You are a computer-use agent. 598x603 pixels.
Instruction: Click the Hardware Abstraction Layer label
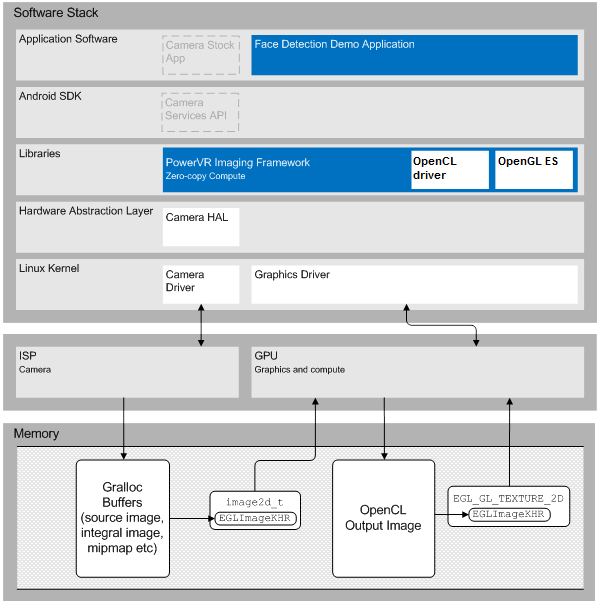(x=86, y=211)
